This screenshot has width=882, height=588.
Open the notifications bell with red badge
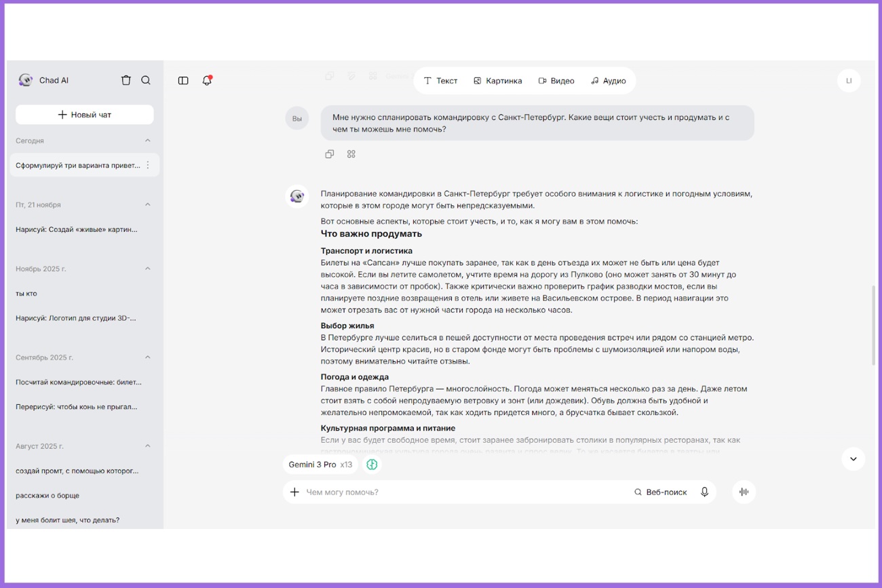click(x=207, y=80)
